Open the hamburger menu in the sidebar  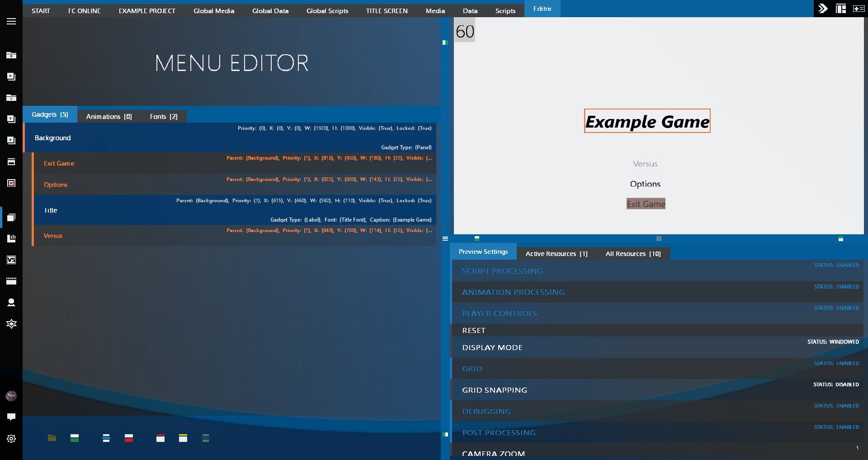pos(11,21)
